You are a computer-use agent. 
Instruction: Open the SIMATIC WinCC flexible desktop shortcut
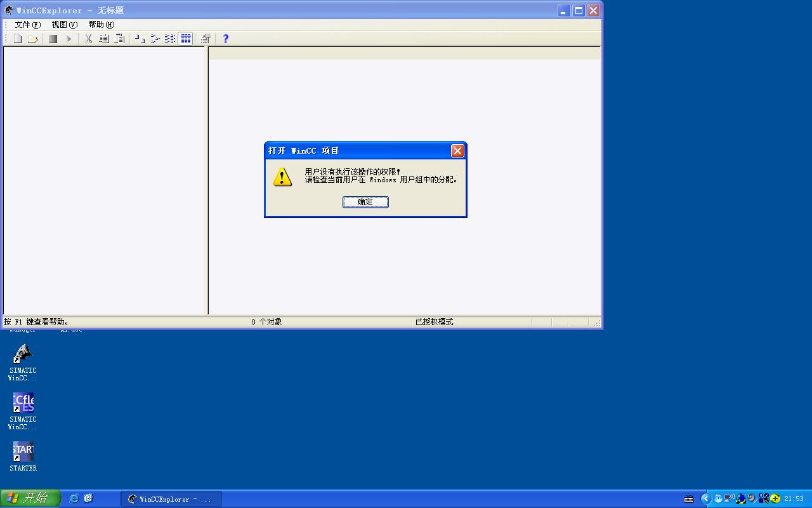coord(23,411)
